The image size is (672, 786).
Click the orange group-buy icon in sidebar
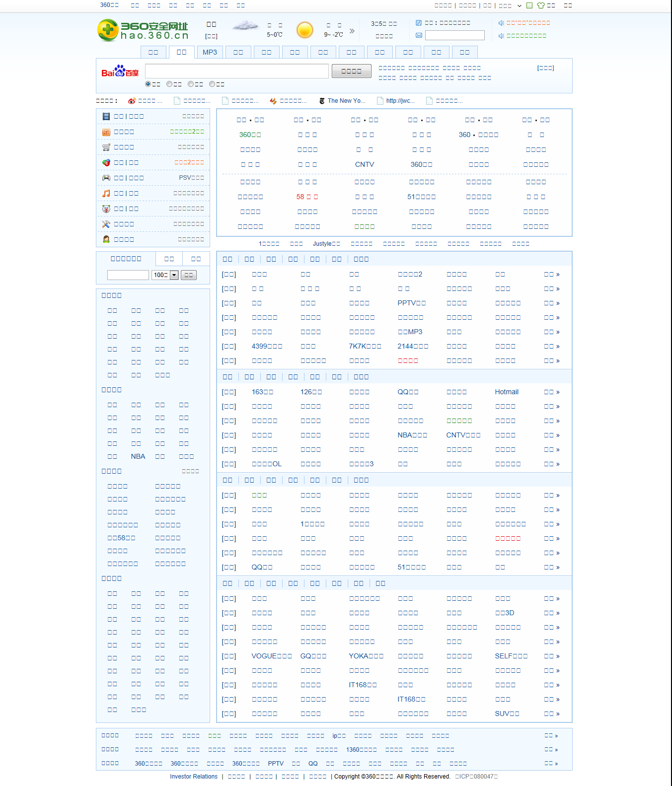point(106,132)
